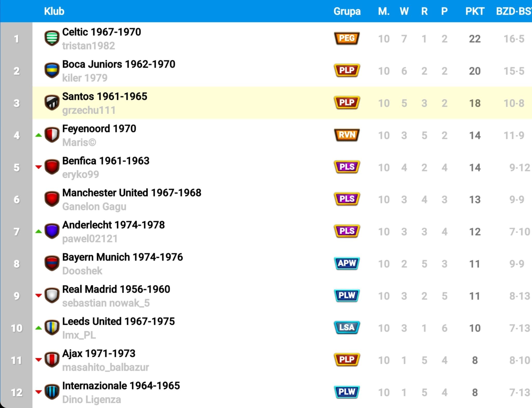Open the LSA group badge for Leeds
532x408 pixels.
(x=347, y=327)
